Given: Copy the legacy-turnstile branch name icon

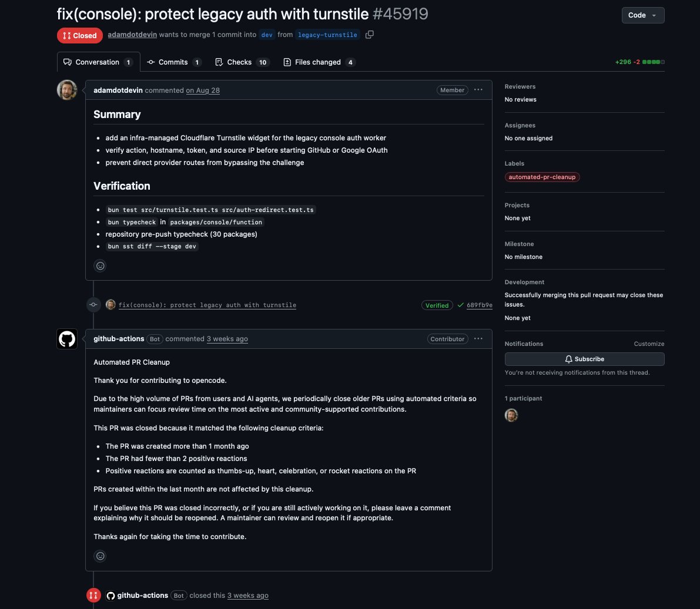Looking at the screenshot, I should pyautogui.click(x=369, y=34).
